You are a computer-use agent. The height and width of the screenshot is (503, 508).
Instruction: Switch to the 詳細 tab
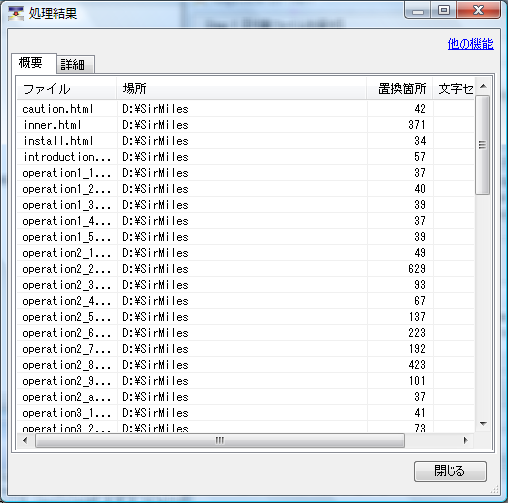[x=75, y=64]
